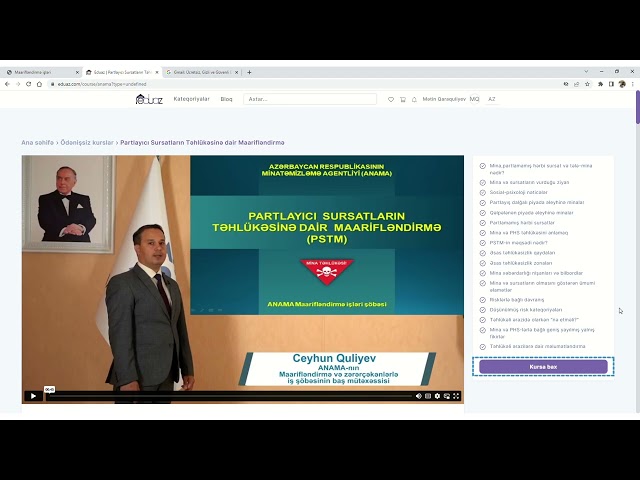Click the Kursa bax button
640x480 pixels.
pyautogui.click(x=543, y=367)
